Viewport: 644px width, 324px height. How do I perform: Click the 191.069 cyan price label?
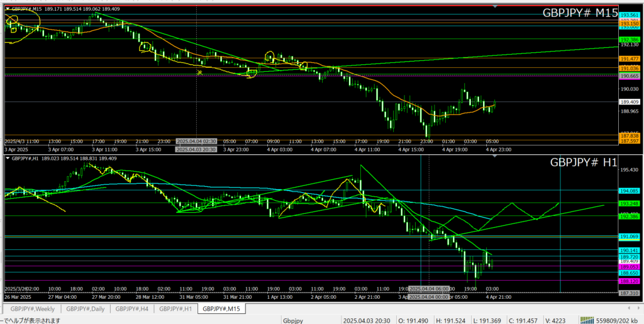pos(628,237)
